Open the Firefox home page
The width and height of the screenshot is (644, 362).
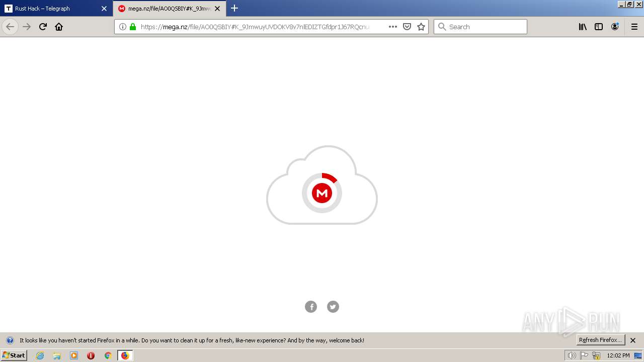[x=59, y=27]
